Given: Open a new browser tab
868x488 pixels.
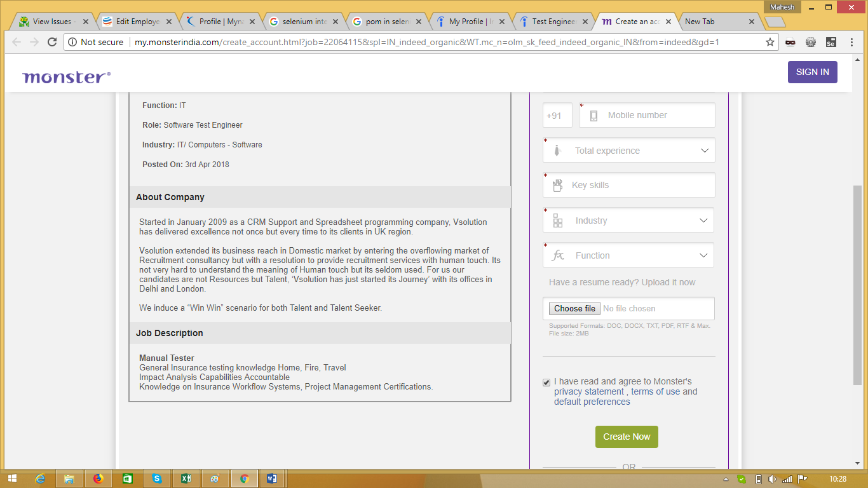Looking at the screenshot, I should 774,22.
